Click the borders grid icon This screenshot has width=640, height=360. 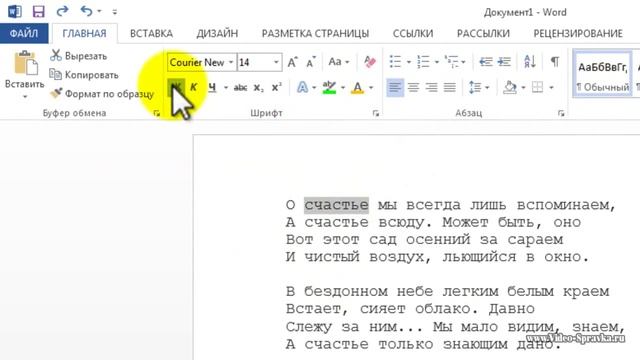coord(538,87)
